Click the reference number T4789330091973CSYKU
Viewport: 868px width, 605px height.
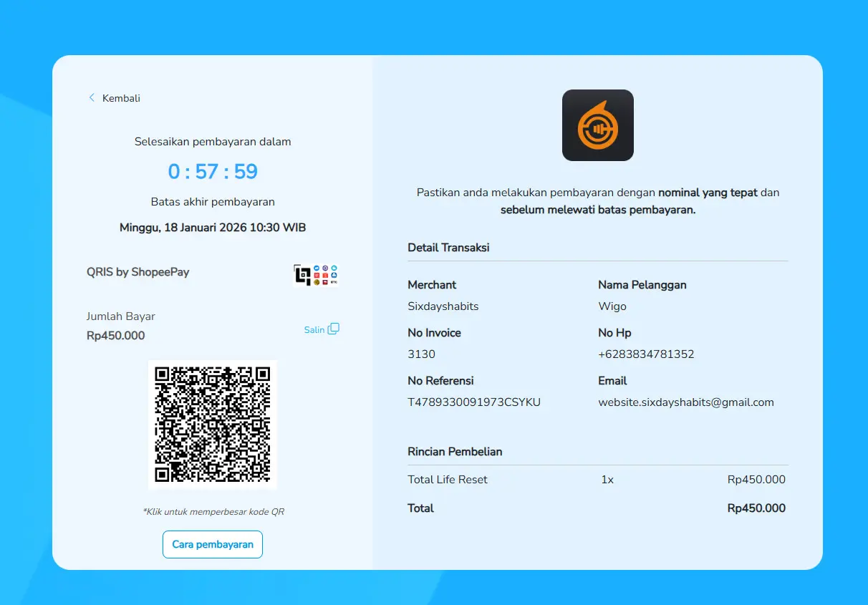474,402
